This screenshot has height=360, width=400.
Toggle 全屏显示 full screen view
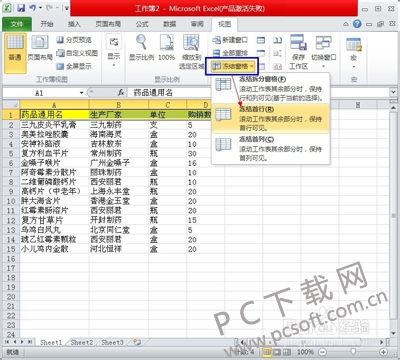pos(74,66)
